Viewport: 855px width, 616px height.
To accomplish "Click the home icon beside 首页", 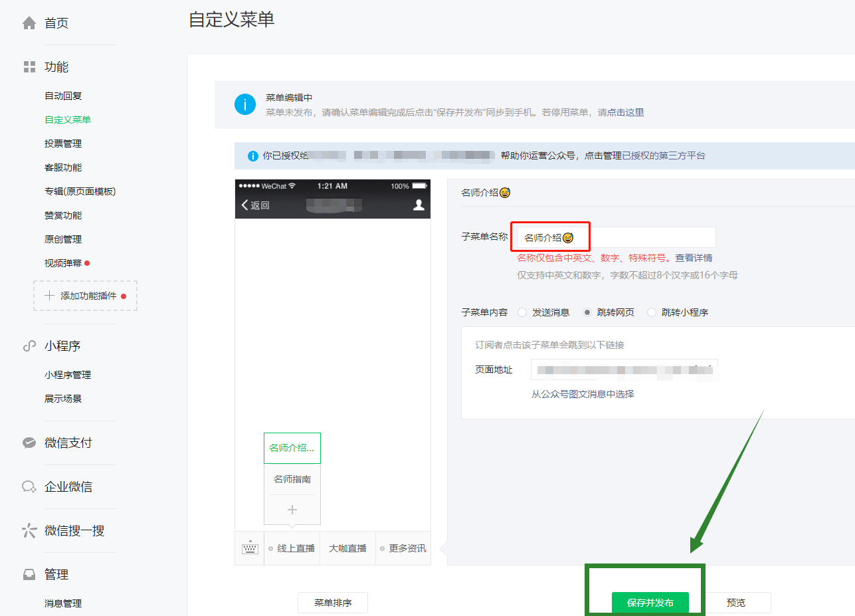I will click(x=29, y=23).
